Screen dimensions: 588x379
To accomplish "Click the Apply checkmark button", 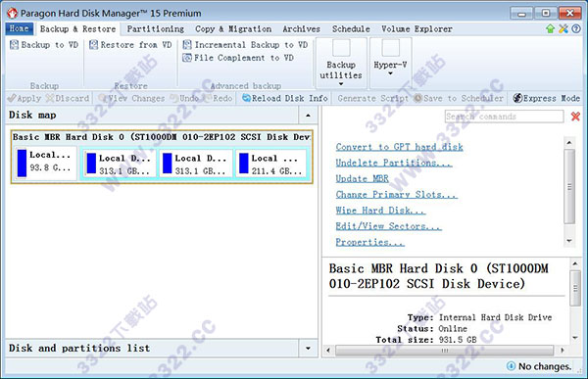I will (24, 98).
